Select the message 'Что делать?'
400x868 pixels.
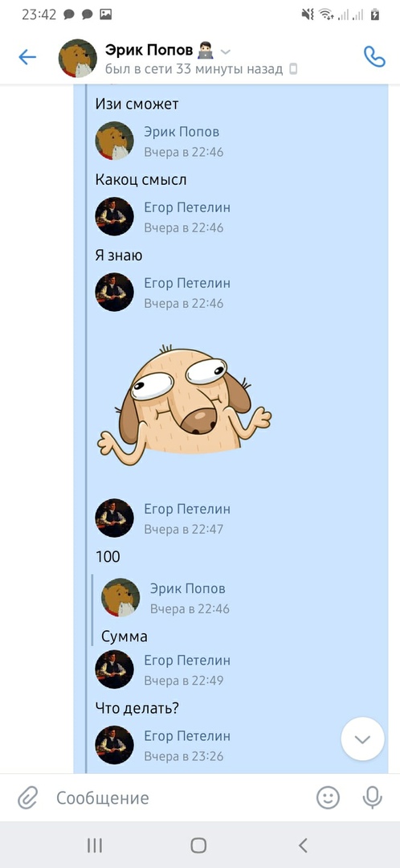(137, 708)
